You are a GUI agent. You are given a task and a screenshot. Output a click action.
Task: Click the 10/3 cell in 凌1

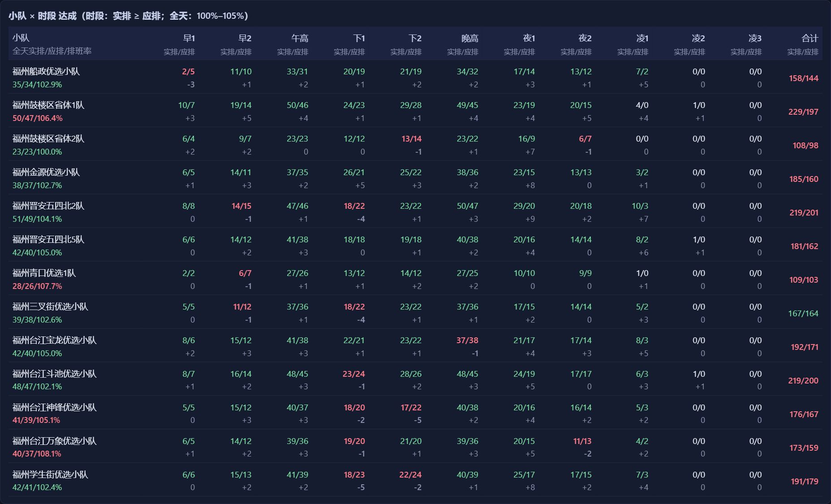point(640,206)
